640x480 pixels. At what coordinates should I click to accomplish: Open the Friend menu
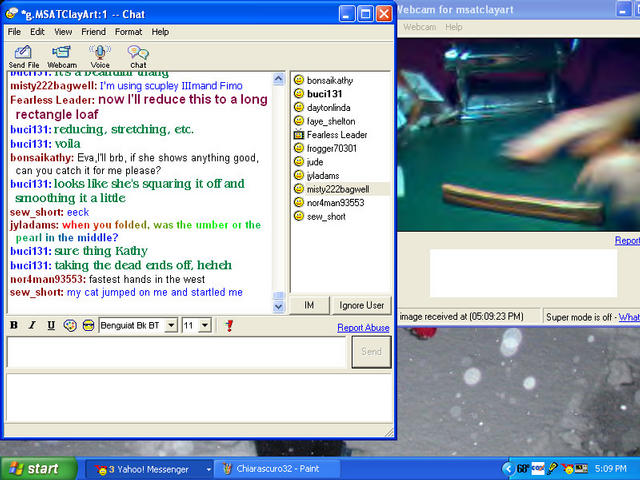(93, 32)
